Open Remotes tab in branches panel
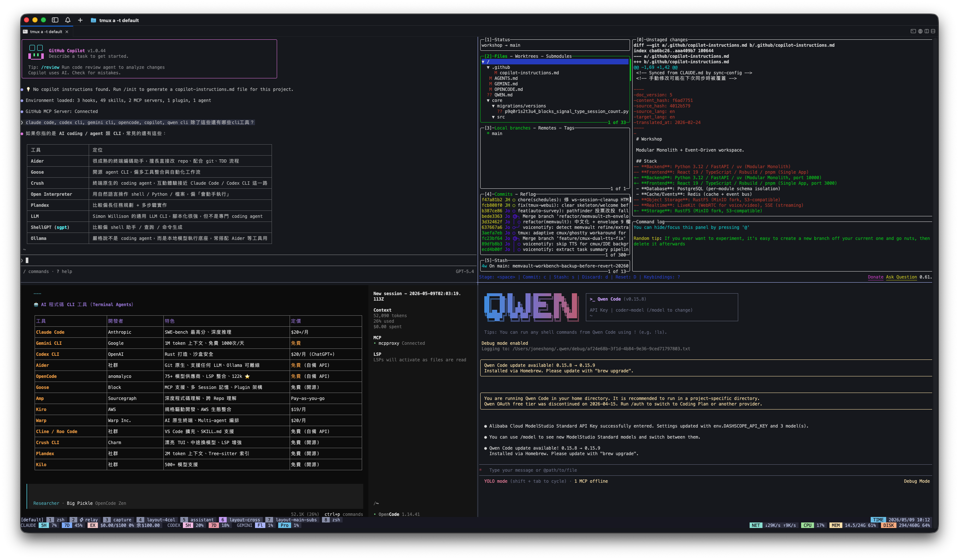The image size is (959, 560). click(x=547, y=128)
